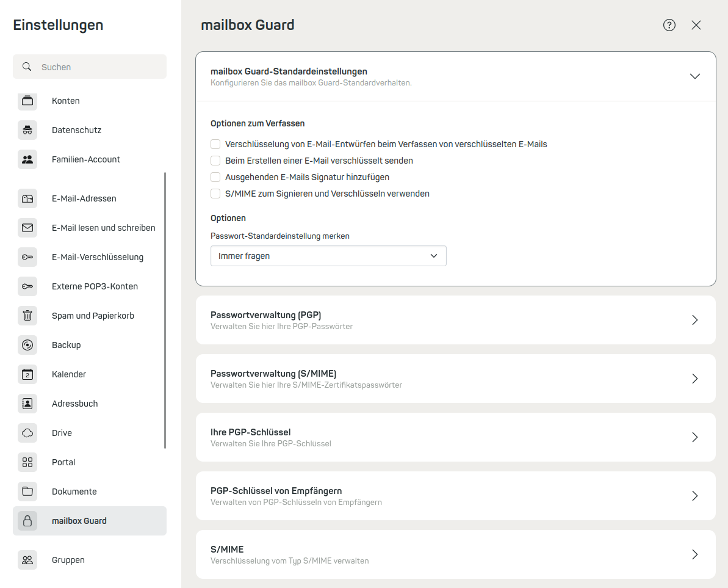Click the Familien-Account people icon
This screenshot has width=728, height=588.
(27, 159)
